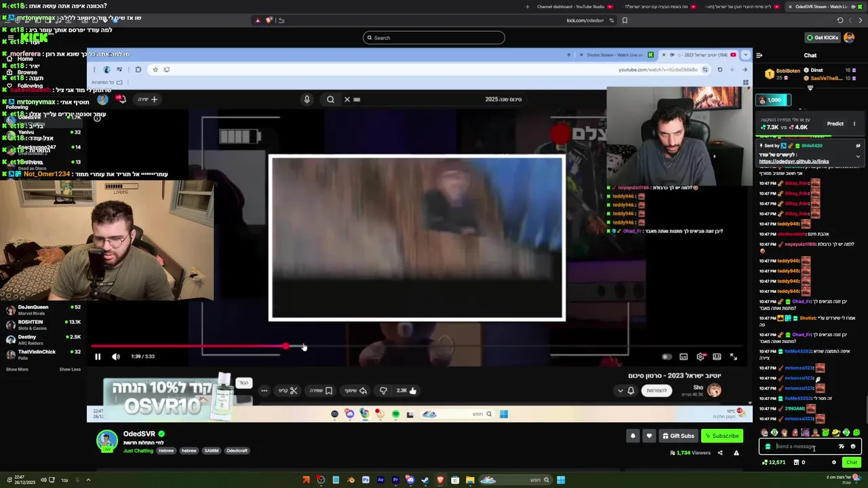Click Show Less in sidebar
Image resolution: width=868 pixels, height=488 pixels.
coord(70,369)
